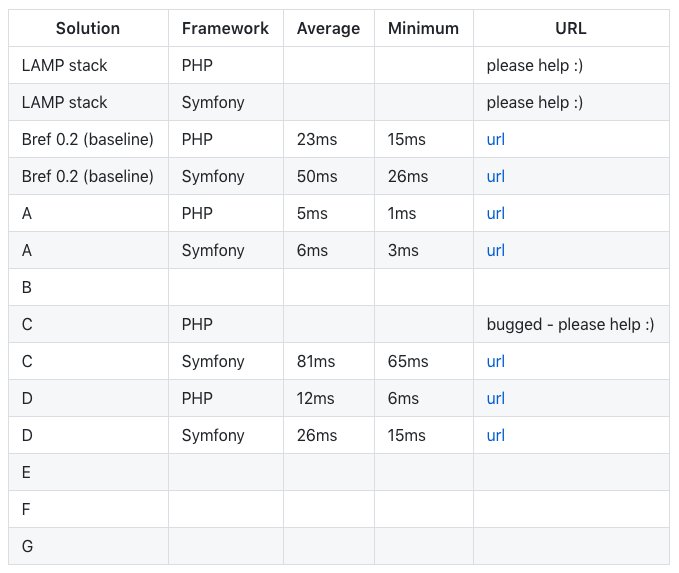Viewport: 679px width, 573px height.
Task: Click the Minimum column header
Action: (x=423, y=28)
